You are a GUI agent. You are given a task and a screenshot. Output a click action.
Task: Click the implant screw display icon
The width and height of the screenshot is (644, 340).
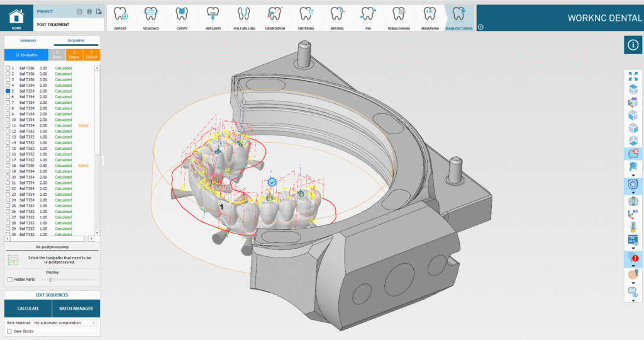tap(633, 227)
